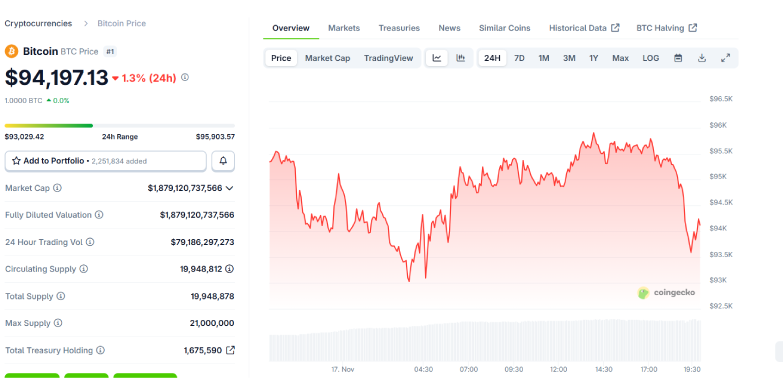Click the 17. Nov date axis label
This screenshot has height=388, width=783.
click(x=343, y=370)
